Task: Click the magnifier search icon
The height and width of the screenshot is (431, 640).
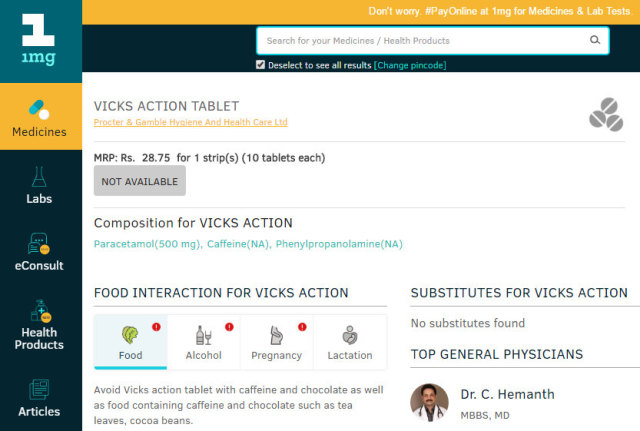Action: coord(595,40)
